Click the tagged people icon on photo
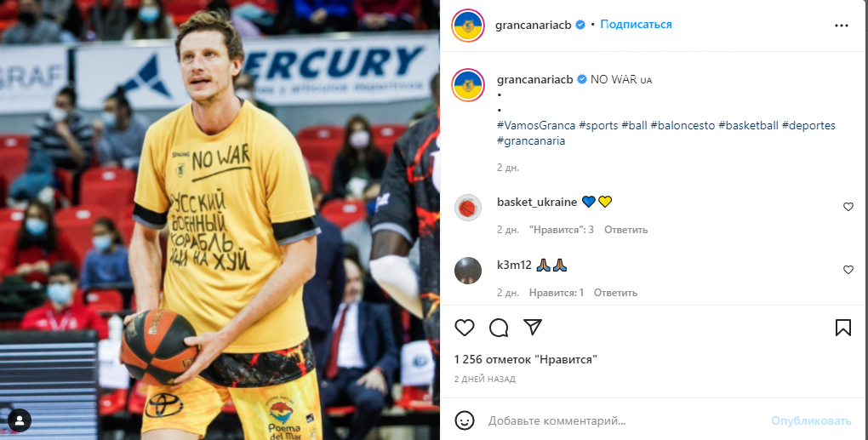868x440 pixels. coord(20,420)
